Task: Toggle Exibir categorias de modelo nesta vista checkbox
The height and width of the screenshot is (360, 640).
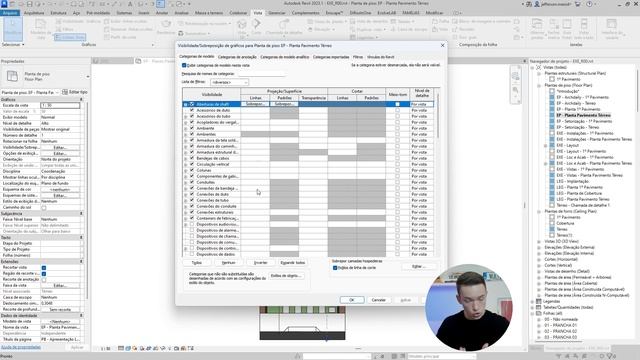Action: click(184, 65)
